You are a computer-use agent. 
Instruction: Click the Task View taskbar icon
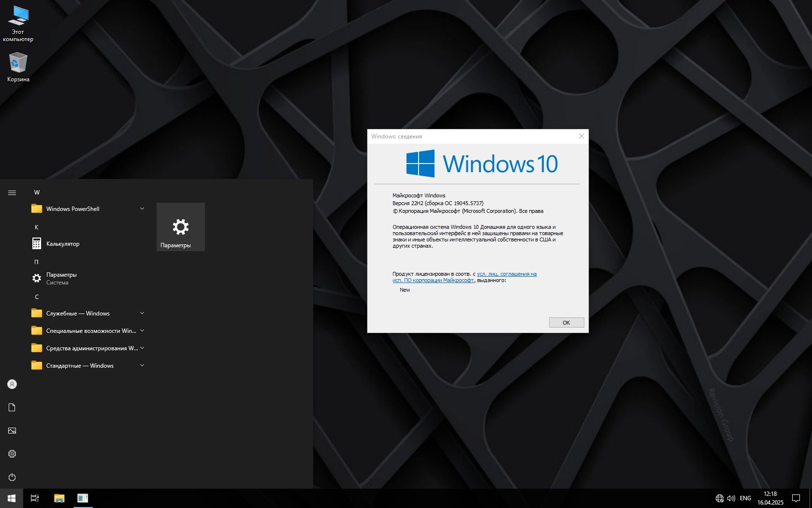pyautogui.click(x=35, y=498)
